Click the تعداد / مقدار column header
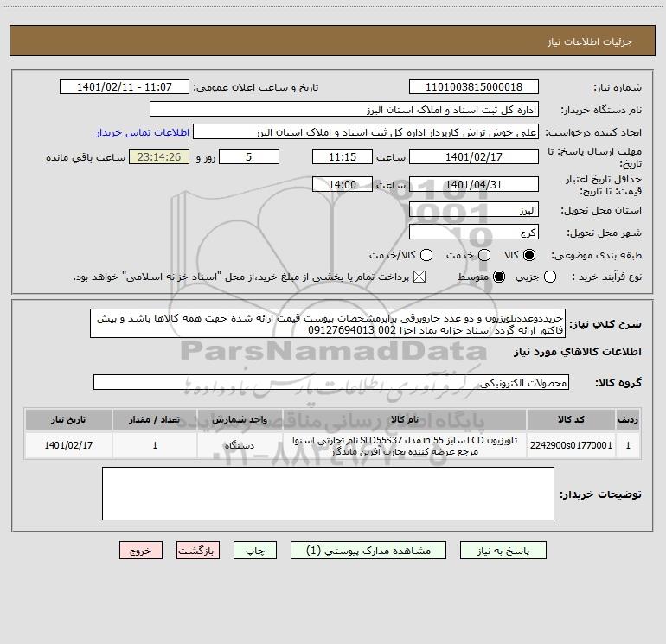The height and width of the screenshot is (644, 666). [155, 419]
